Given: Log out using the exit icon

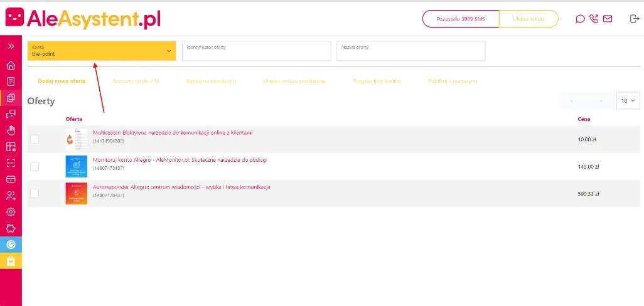Looking at the screenshot, I should point(634,19).
